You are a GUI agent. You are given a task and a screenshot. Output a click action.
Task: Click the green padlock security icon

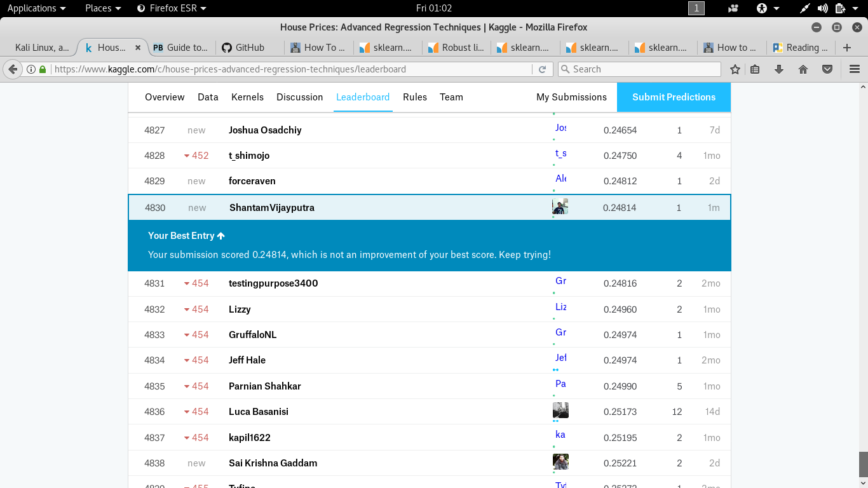pos(43,69)
